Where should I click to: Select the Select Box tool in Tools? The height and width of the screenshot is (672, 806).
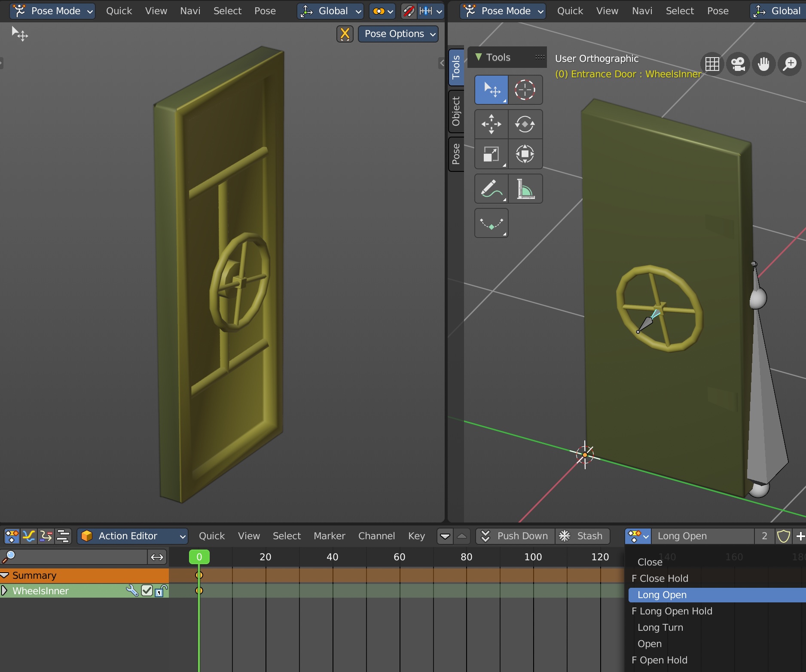click(x=491, y=90)
